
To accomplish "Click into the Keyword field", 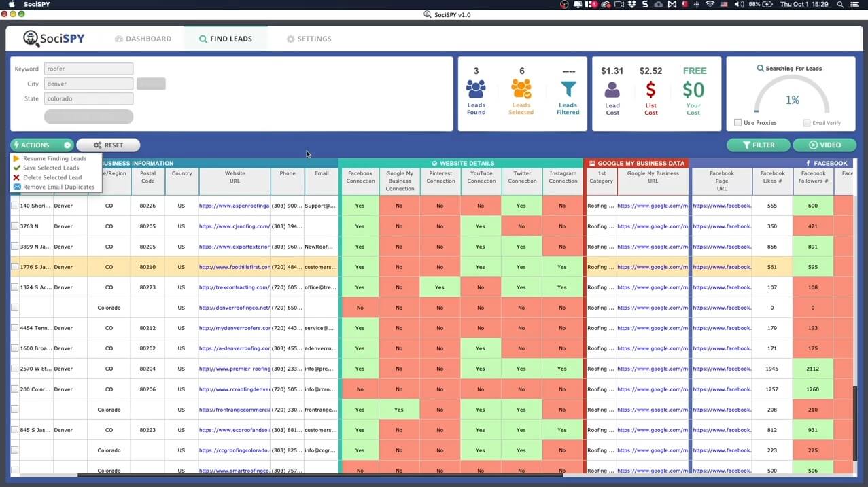I will (x=89, y=69).
